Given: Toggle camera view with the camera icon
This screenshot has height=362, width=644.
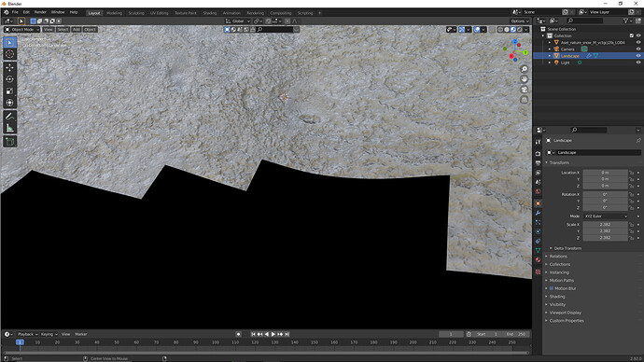Looking at the screenshot, I should (525, 89).
